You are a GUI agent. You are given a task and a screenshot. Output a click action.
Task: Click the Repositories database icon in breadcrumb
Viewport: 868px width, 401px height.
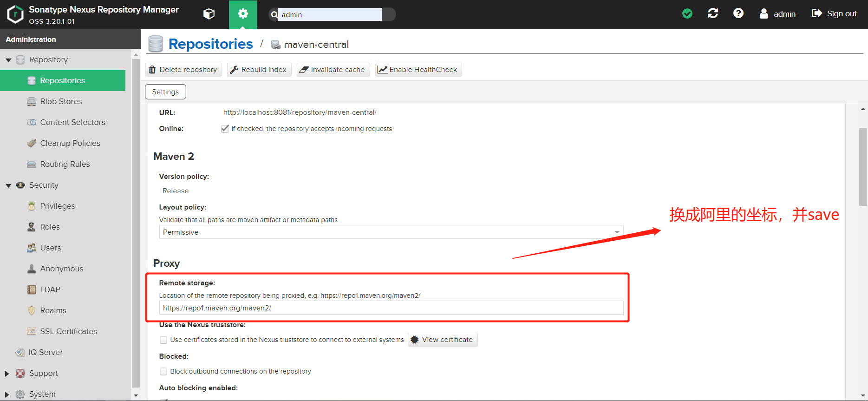coord(156,44)
